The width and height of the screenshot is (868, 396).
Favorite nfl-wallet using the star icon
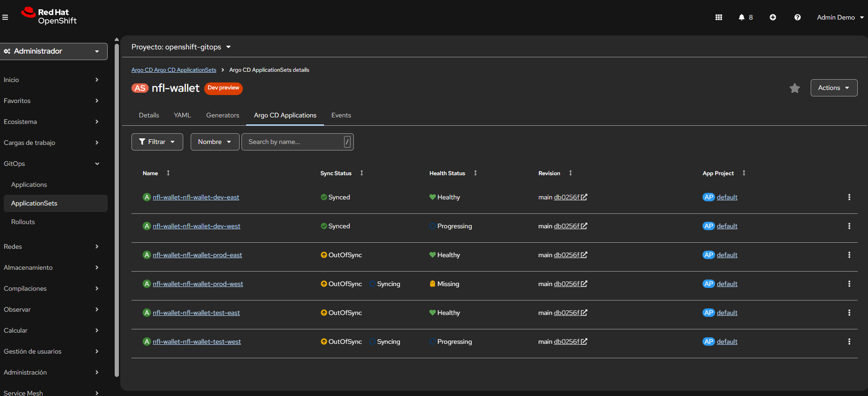(x=794, y=88)
